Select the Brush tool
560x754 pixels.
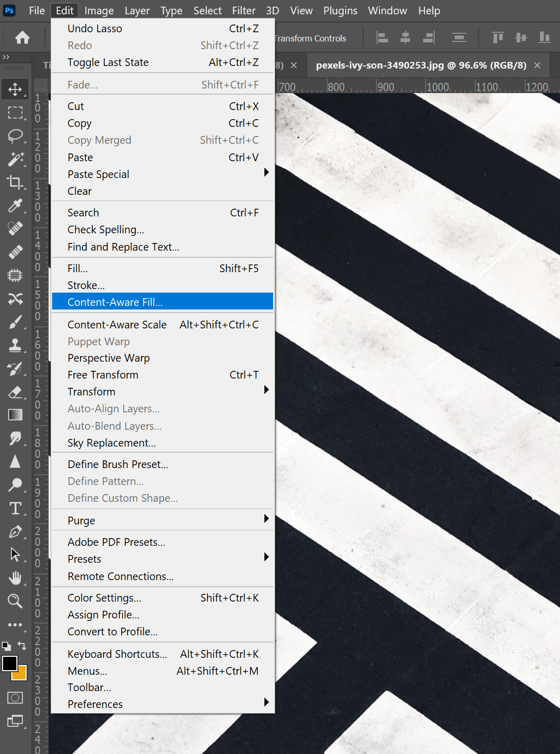[x=15, y=322]
